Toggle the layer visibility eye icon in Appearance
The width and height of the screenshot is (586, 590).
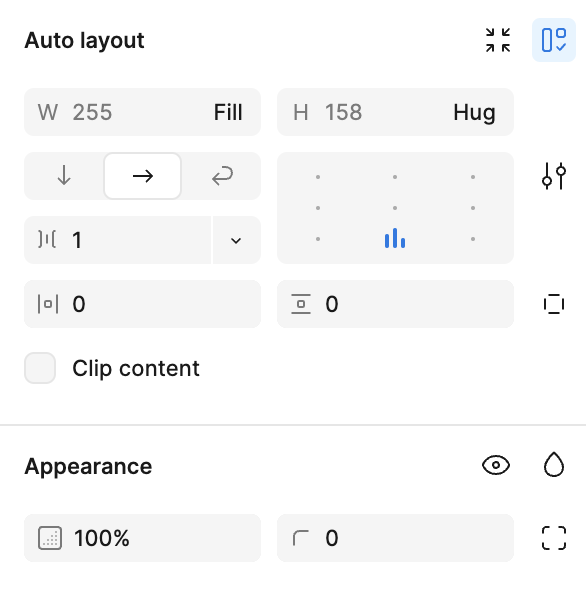click(x=496, y=465)
